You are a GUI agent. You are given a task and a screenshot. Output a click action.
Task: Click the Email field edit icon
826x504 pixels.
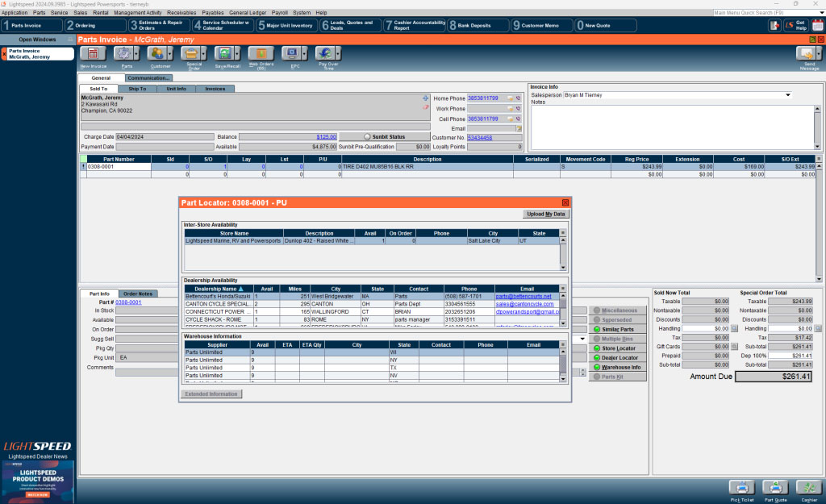point(519,128)
